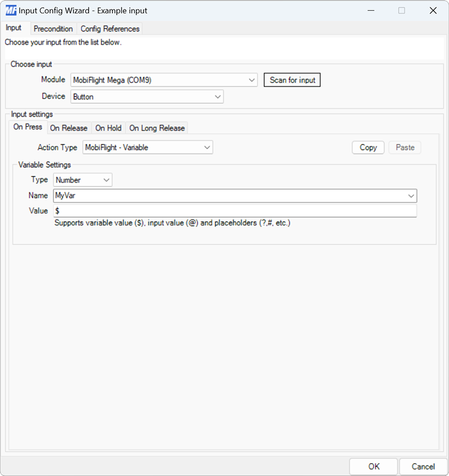Expand the Name variable combo box
This screenshot has height=476, width=449.
pos(413,196)
